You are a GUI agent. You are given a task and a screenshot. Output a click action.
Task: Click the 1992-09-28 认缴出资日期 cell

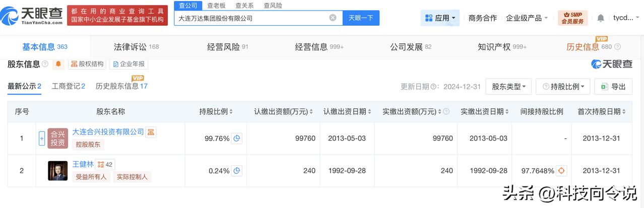click(x=347, y=171)
